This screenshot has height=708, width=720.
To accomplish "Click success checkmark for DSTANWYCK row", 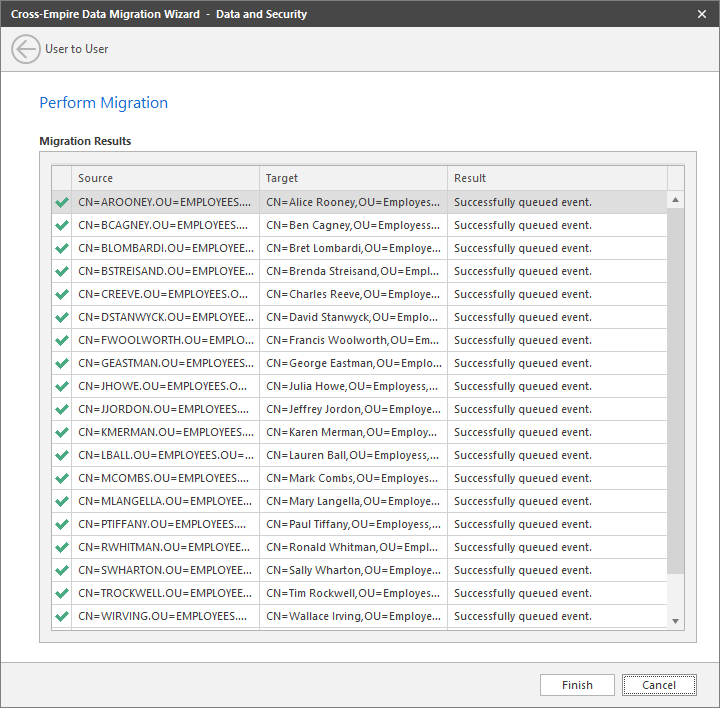I will click(62, 317).
